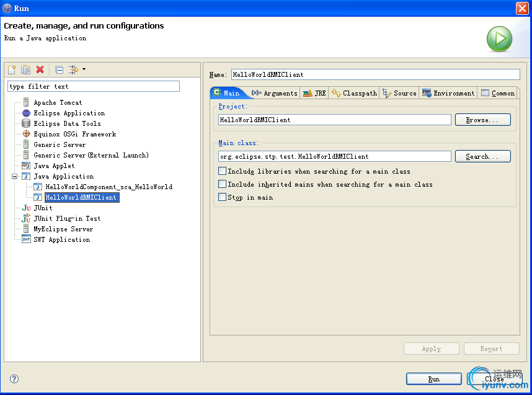The height and width of the screenshot is (395, 532).
Task: Switch to the Arguments tab
Action: pyautogui.click(x=274, y=93)
